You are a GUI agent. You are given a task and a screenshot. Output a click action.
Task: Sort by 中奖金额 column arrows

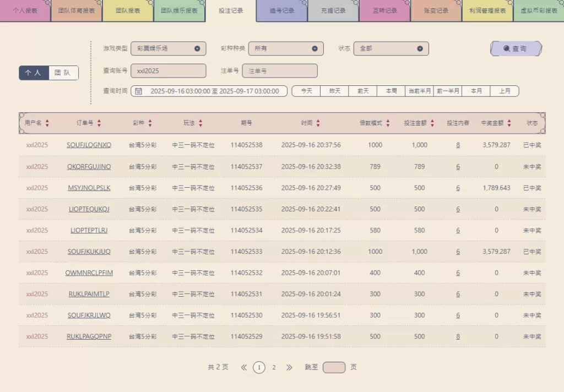(x=509, y=123)
